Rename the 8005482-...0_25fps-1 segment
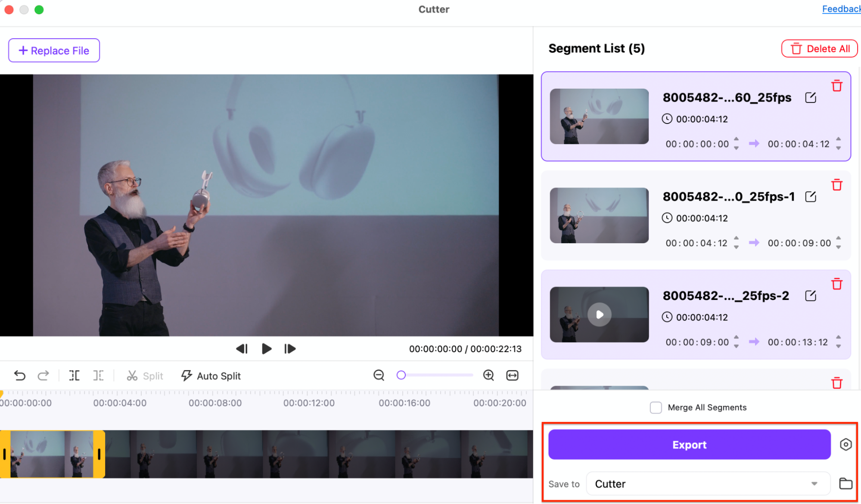The width and height of the screenshot is (861, 504). tap(811, 197)
